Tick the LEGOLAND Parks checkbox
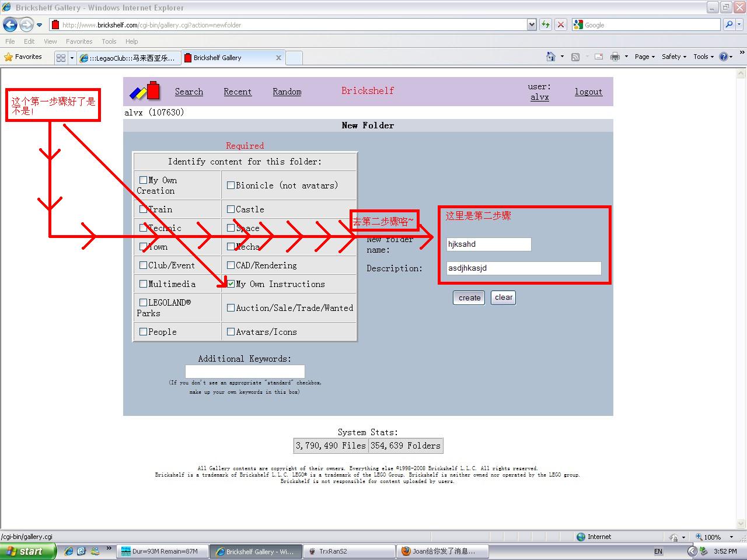Viewport: 747px width, 560px height. coord(144,303)
